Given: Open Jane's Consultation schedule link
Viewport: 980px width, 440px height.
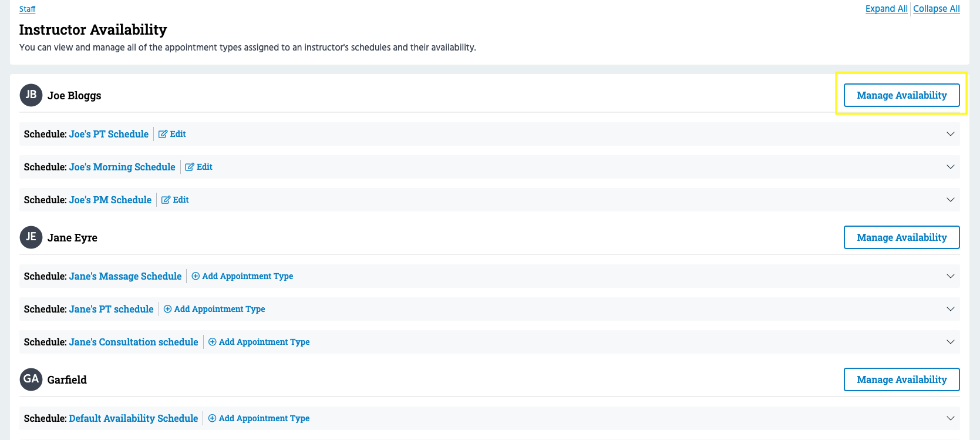Looking at the screenshot, I should coord(133,342).
